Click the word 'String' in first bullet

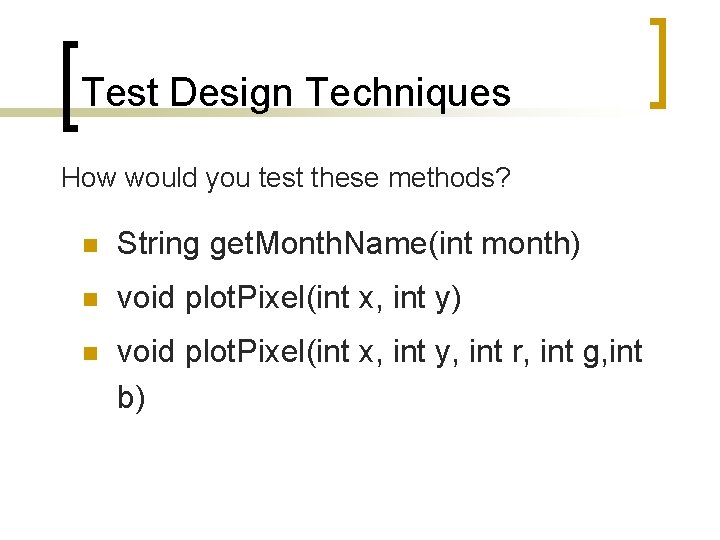[158, 244]
